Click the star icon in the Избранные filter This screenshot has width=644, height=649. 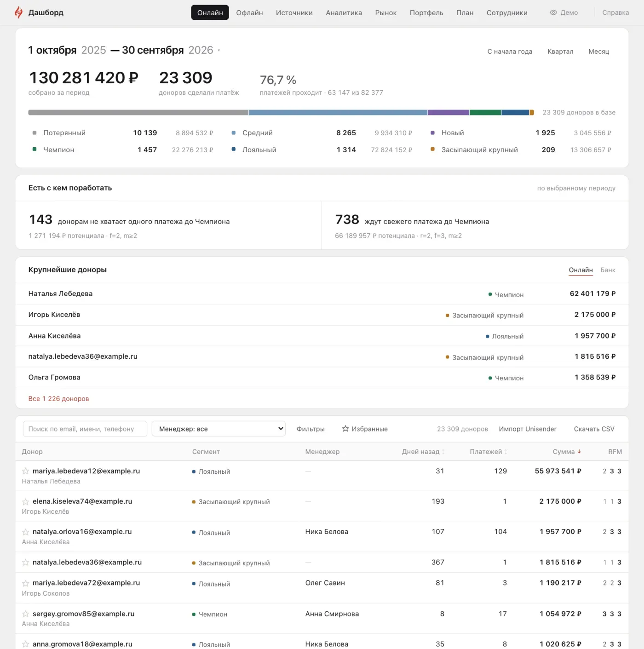click(x=345, y=429)
